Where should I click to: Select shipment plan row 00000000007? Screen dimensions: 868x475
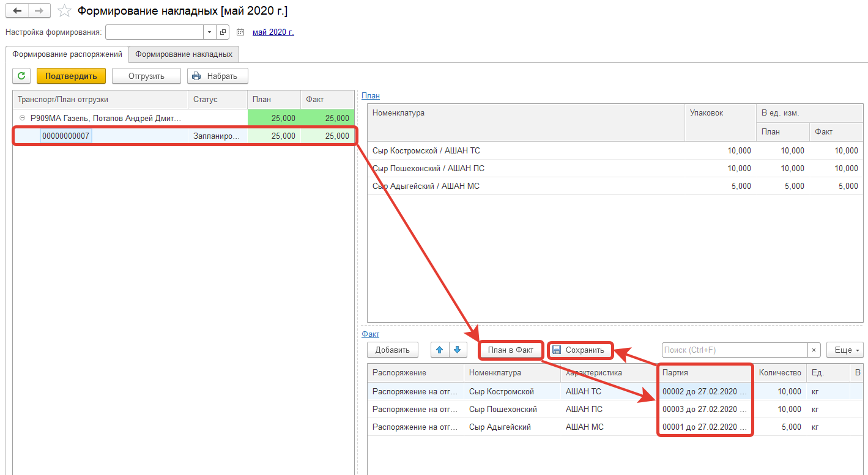click(x=66, y=136)
